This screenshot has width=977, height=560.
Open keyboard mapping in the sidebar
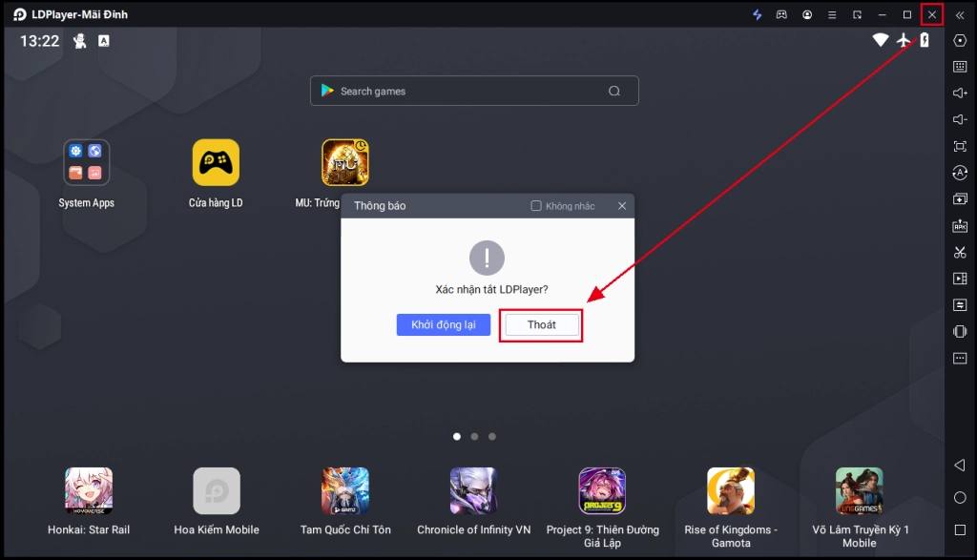(x=960, y=67)
